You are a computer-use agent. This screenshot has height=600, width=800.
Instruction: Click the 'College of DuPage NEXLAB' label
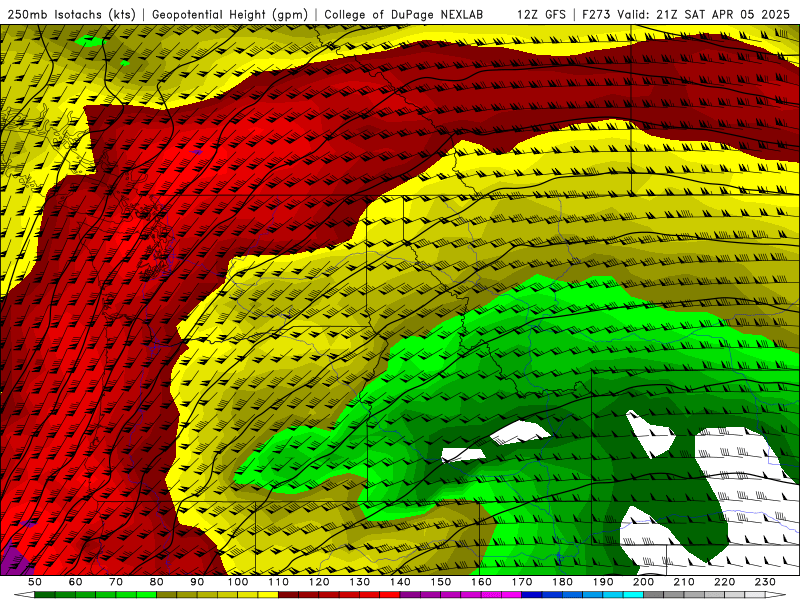pyautogui.click(x=403, y=15)
